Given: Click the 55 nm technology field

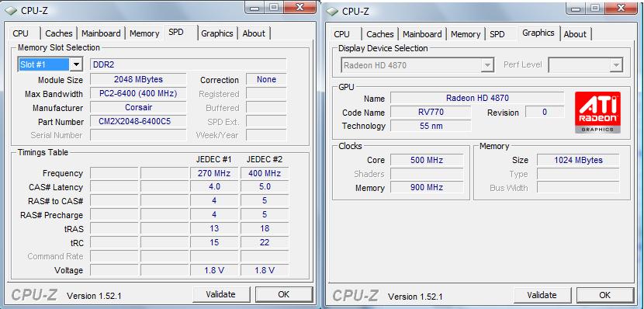Looking at the screenshot, I should (431, 126).
